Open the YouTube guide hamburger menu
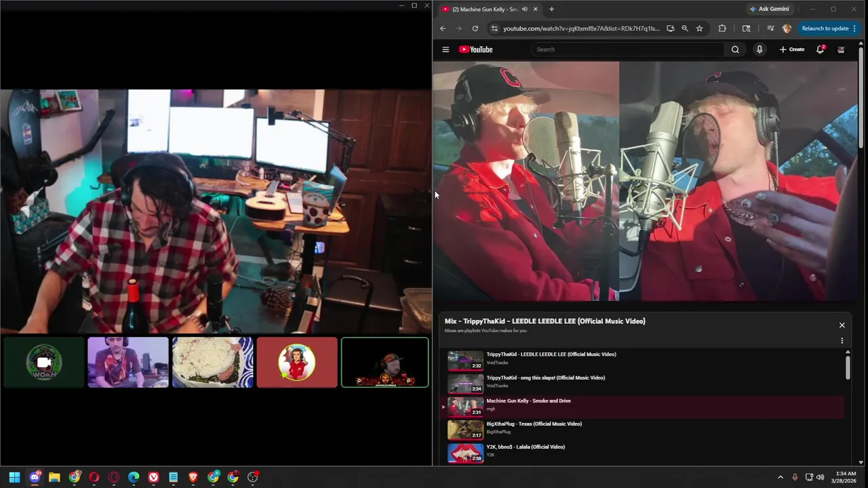 pyautogui.click(x=446, y=49)
